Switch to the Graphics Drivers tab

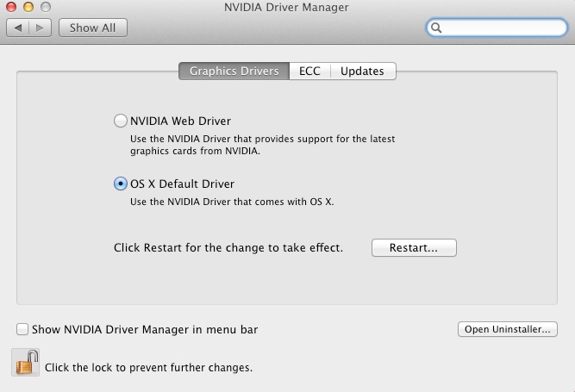[x=234, y=71]
